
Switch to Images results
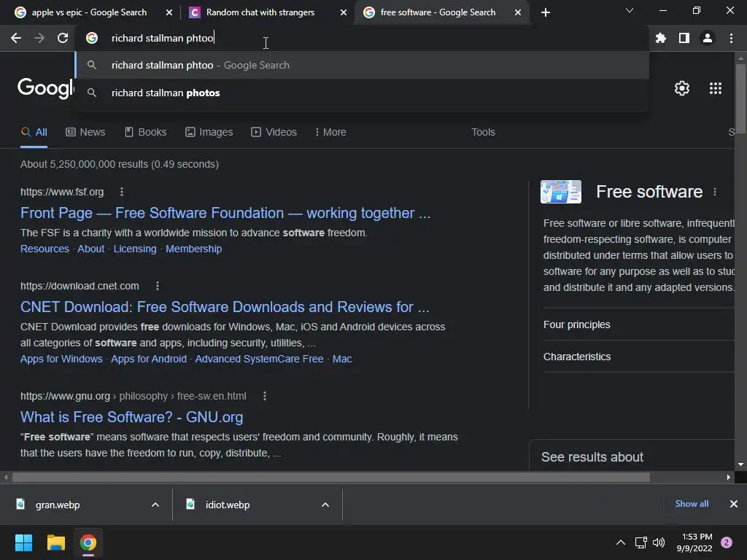(x=209, y=133)
